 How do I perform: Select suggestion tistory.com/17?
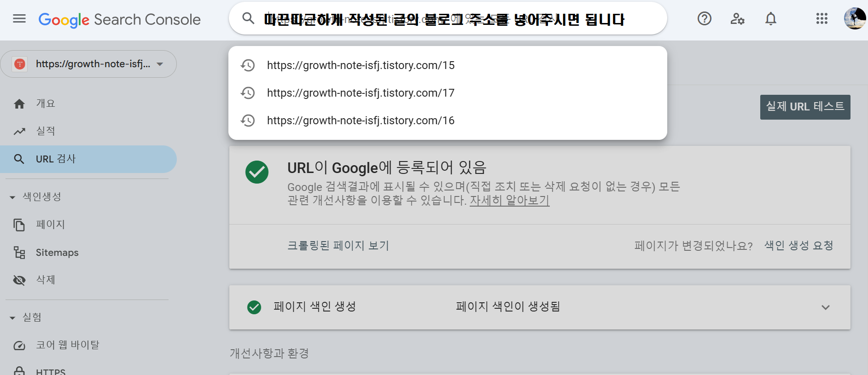[x=448, y=93]
